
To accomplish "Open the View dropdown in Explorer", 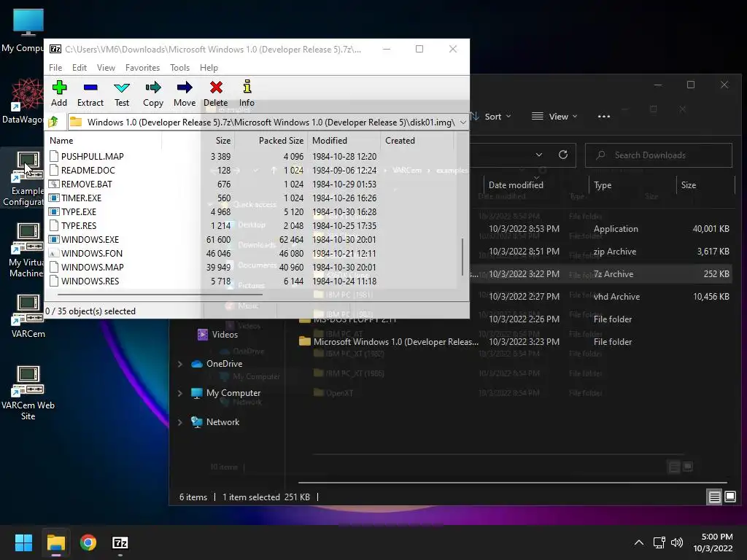I will click(x=554, y=117).
